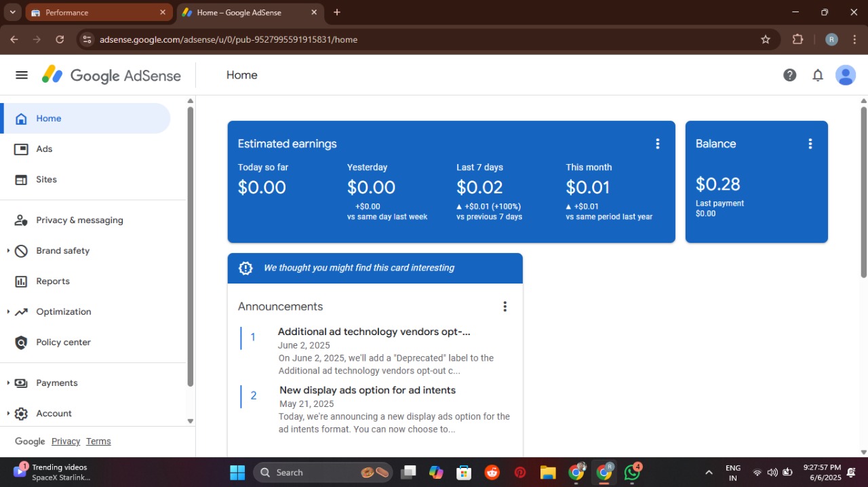Open the taskbar clock and date
868x487 pixels.
822,472
